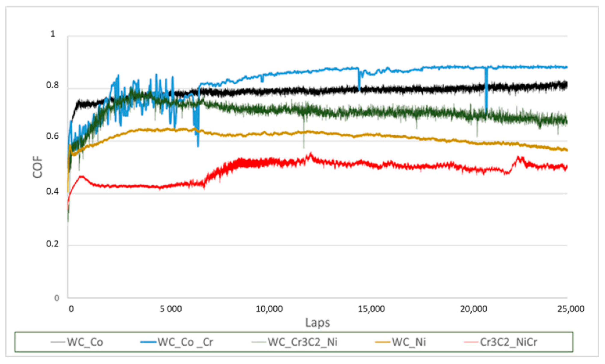Click the 0.2 y-axis tick label
Screen dimensions: 605x364
[52, 244]
